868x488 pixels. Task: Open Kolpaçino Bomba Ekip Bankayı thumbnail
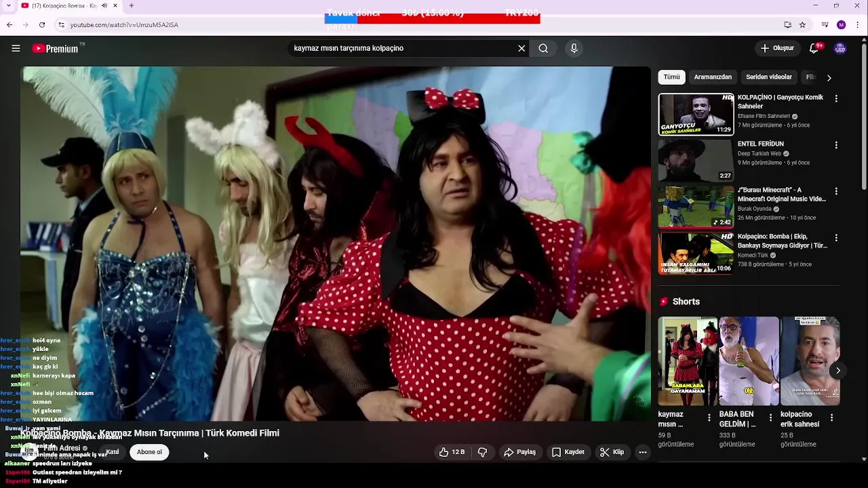pyautogui.click(x=696, y=253)
